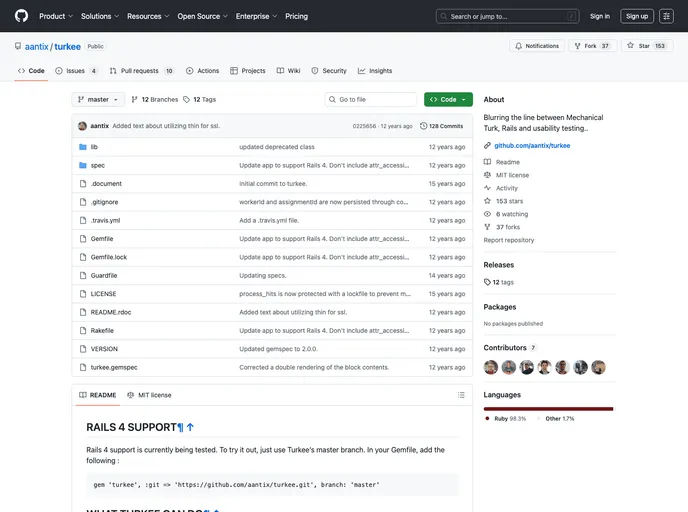Expand the Solutions menu
This screenshot has width=688, height=512.
pyautogui.click(x=100, y=16)
